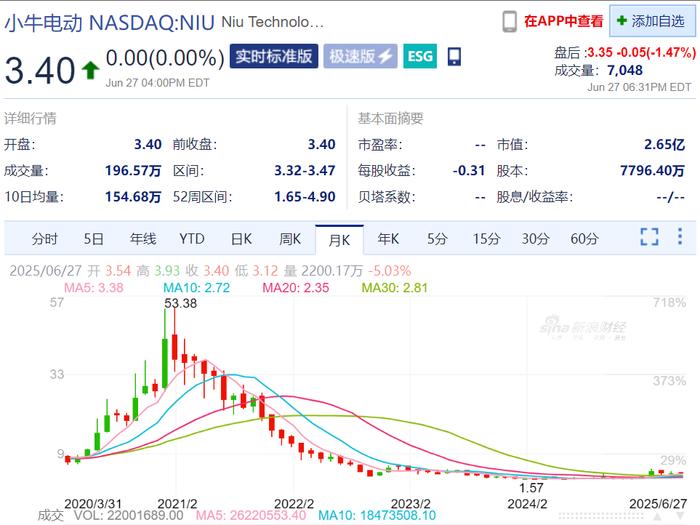700x525 pixels.
Task: Open the 年线 chart tab
Action: 143,239
